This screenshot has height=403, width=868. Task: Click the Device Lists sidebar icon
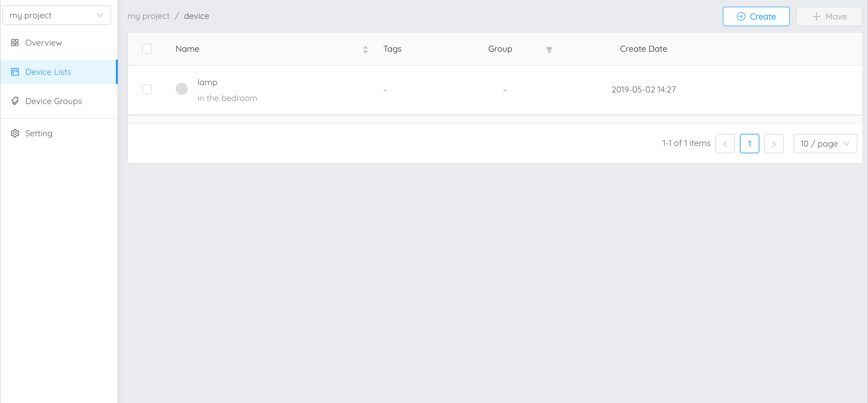15,71
